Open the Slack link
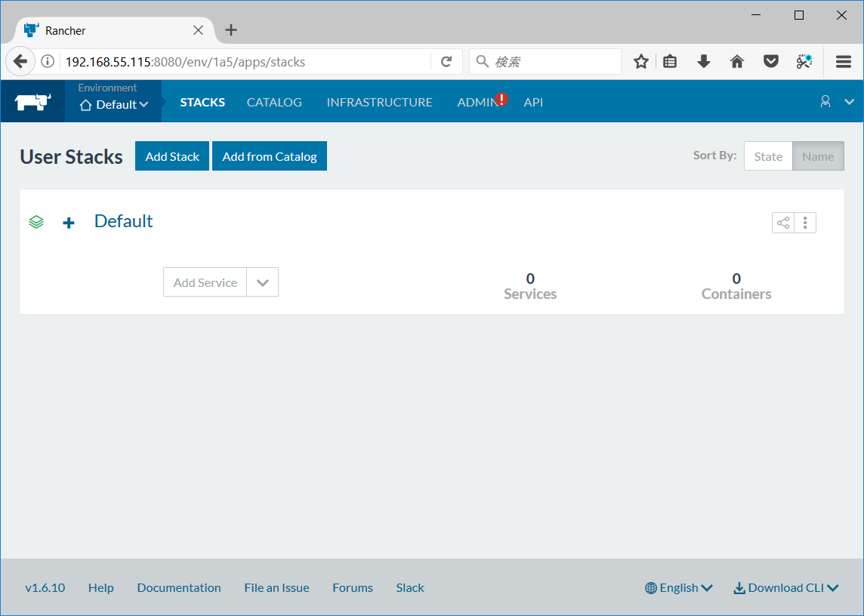This screenshot has width=864, height=616. (410, 588)
